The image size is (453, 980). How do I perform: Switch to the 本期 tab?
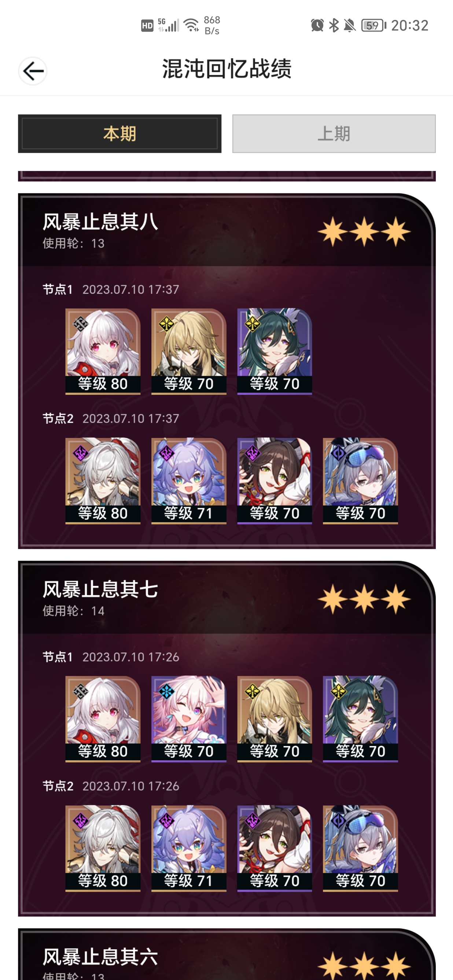[119, 134]
